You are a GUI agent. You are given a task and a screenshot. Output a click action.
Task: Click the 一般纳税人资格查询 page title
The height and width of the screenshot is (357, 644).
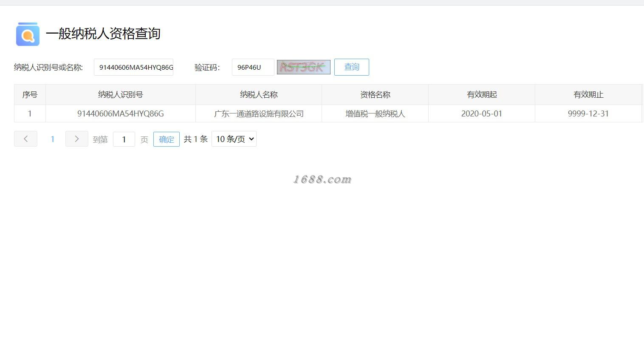(x=103, y=34)
